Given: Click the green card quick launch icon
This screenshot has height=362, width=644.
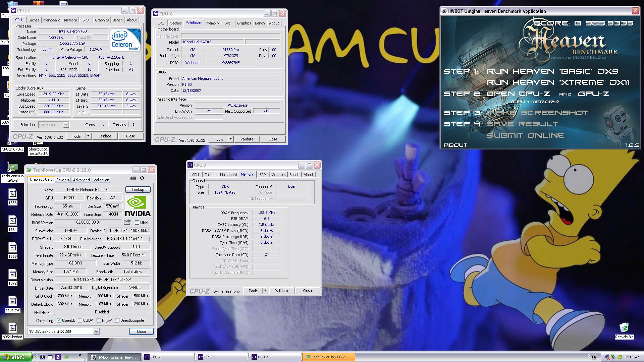Looking at the screenshot, I should pos(66,357).
